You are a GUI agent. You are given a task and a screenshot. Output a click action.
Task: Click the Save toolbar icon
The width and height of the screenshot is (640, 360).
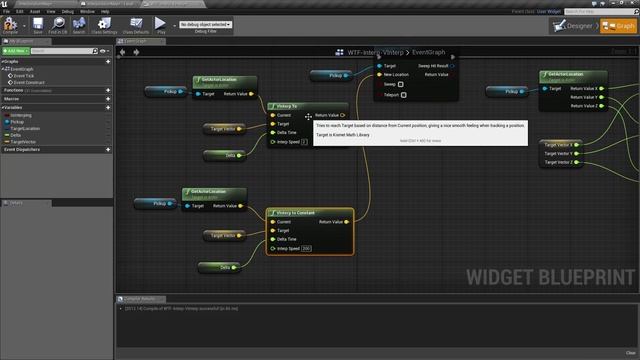click(38, 25)
